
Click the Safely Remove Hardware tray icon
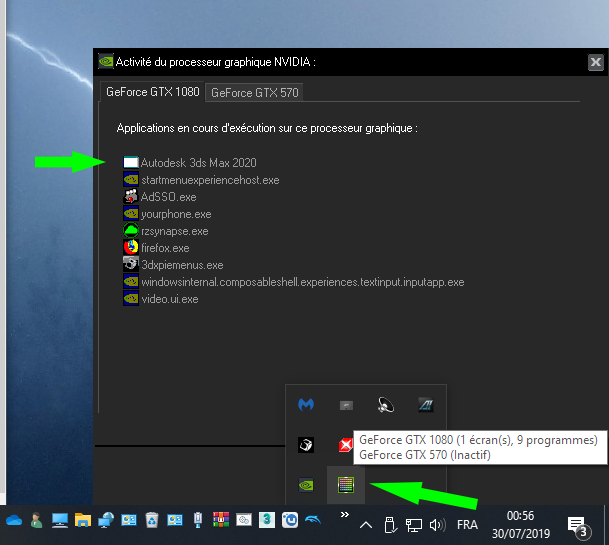point(390,525)
